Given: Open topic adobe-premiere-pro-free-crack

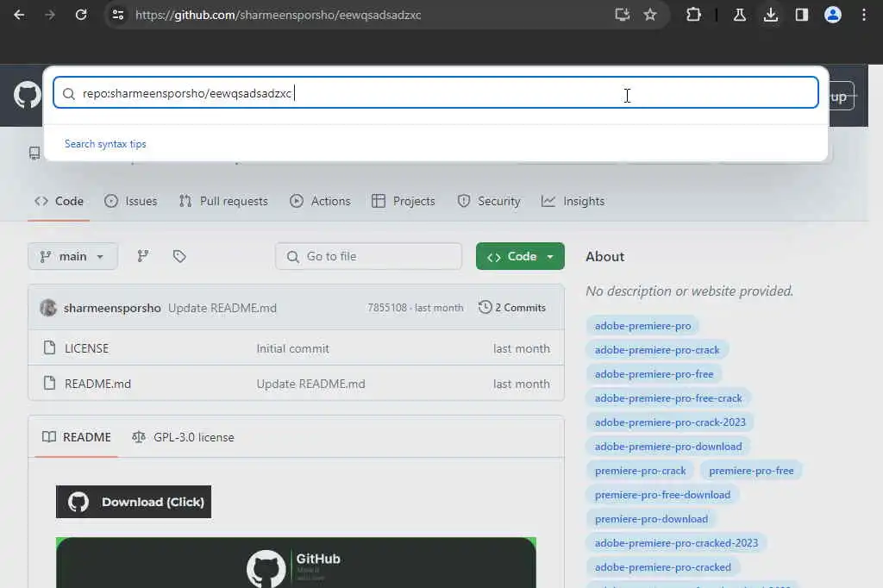Looking at the screenshot, I should tap(668, 398).
